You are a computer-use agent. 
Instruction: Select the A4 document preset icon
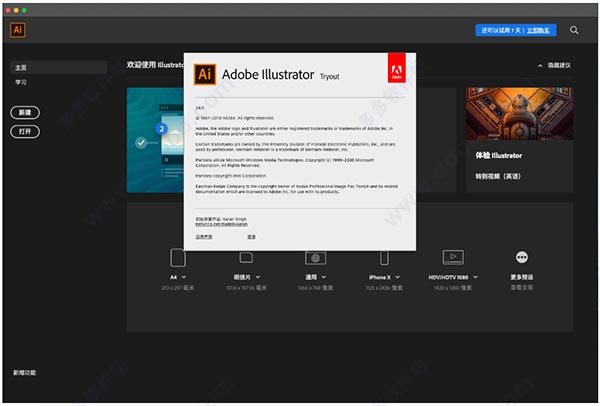pos(178,258)
